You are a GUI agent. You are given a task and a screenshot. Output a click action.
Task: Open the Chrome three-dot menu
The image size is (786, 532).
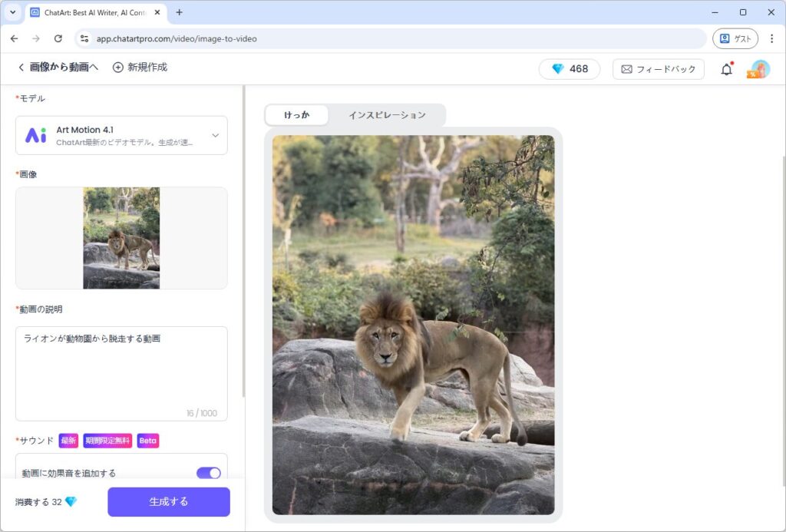tap(771, 38)
